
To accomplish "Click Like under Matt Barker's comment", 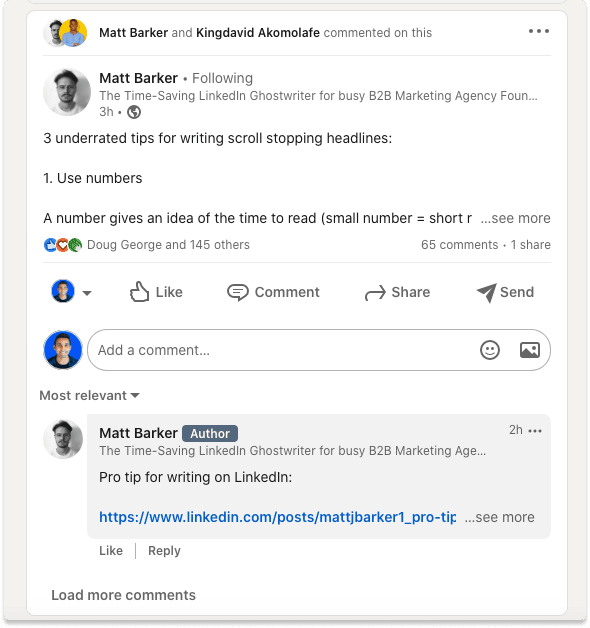I will [x=111, y=551].
